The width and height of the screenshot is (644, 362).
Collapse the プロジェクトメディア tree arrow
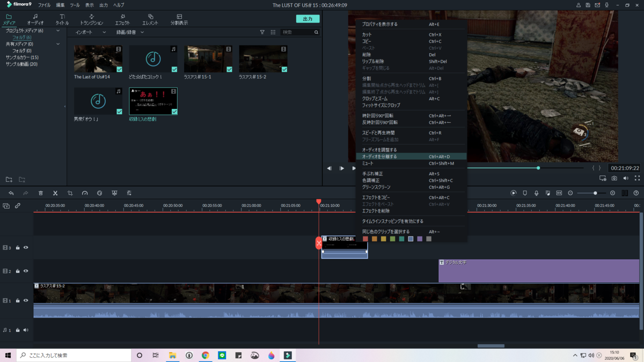(58, 31)
